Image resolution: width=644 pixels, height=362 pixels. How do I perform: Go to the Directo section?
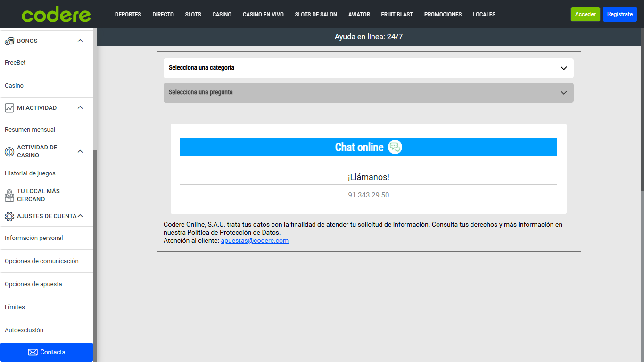tap(163, 15)
